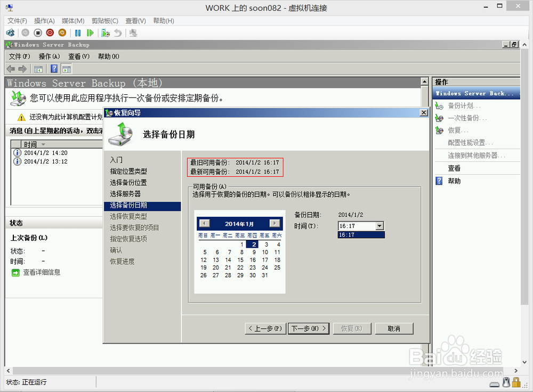The height and width of the screenshot is (392, 533).
Task: Click the Recover icon in Actions pane
Action: (x=439, y=130)
